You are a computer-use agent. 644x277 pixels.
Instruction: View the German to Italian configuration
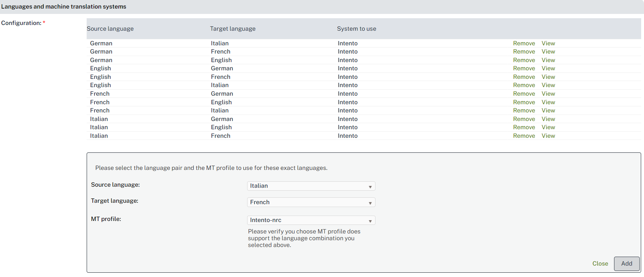click(548, 43)
